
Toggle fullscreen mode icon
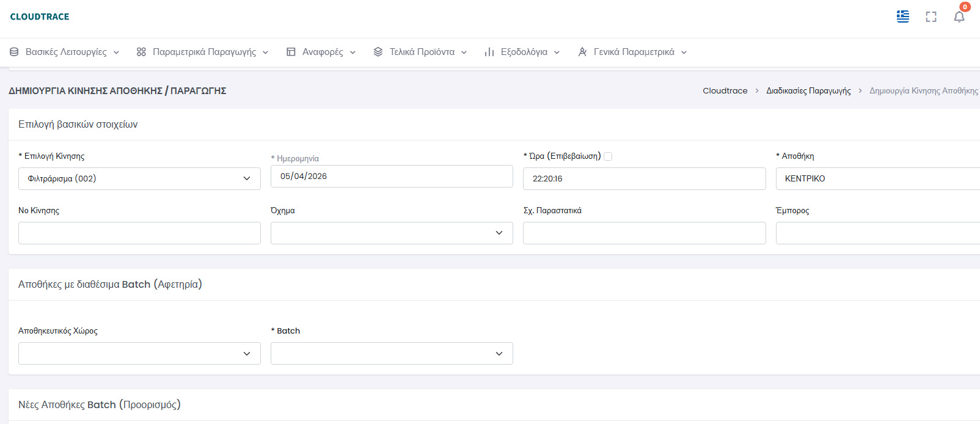[931, 17]
